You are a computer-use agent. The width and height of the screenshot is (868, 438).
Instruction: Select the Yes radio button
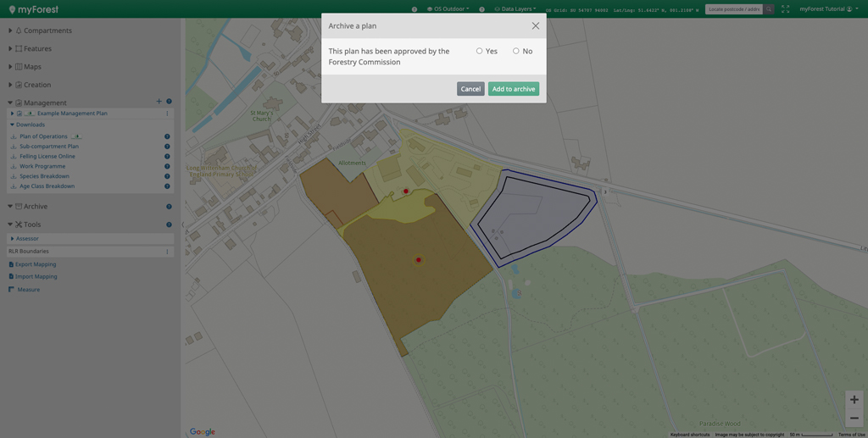point(480,51)
